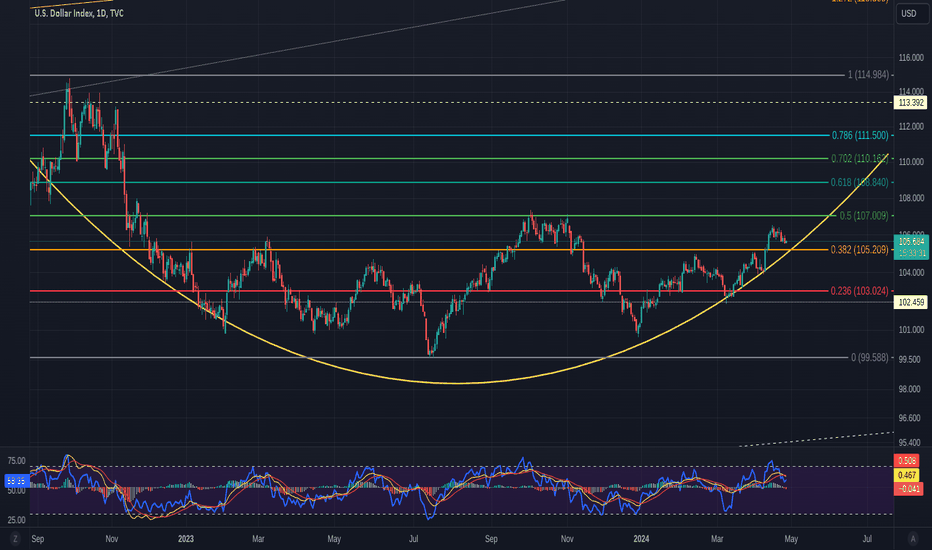Screen dimensions: 932x550
Task: Click the 99.500 price axis value
Action: (x=911, y=359)
